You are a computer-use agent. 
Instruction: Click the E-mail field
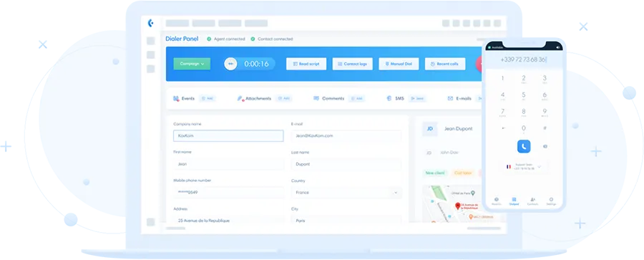tap(346, 136)
